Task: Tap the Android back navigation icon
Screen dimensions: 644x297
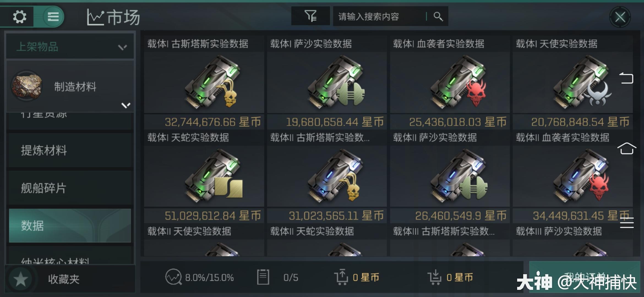Action: tap(626, 78)
